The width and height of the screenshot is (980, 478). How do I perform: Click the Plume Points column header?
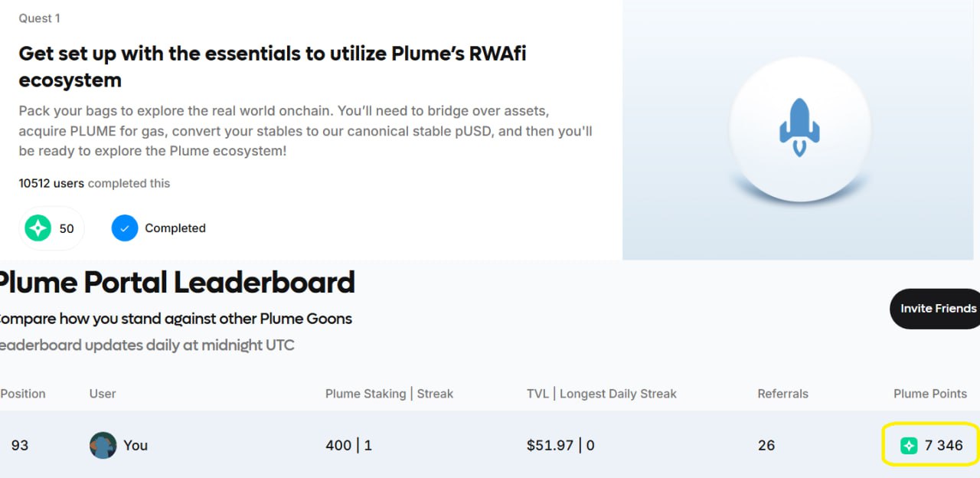(930, 394)
